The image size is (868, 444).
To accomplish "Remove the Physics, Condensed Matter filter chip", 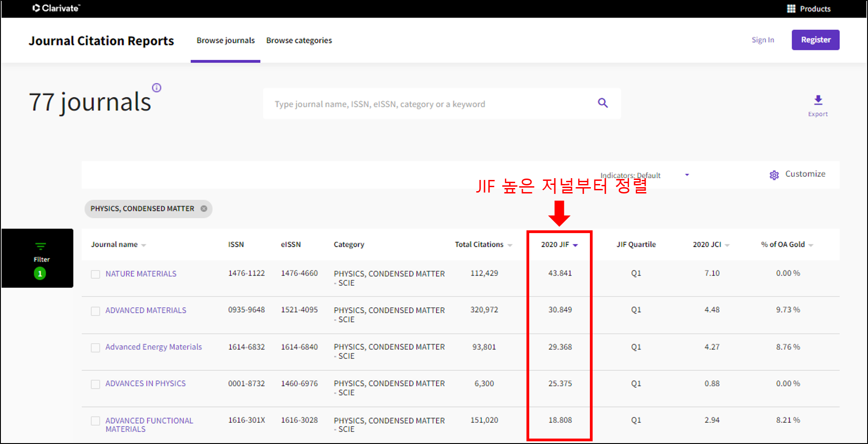I will click(204, 209).
